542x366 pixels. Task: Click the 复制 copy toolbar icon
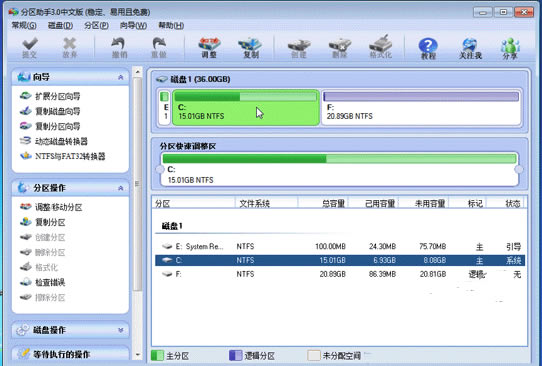point(251,48)
